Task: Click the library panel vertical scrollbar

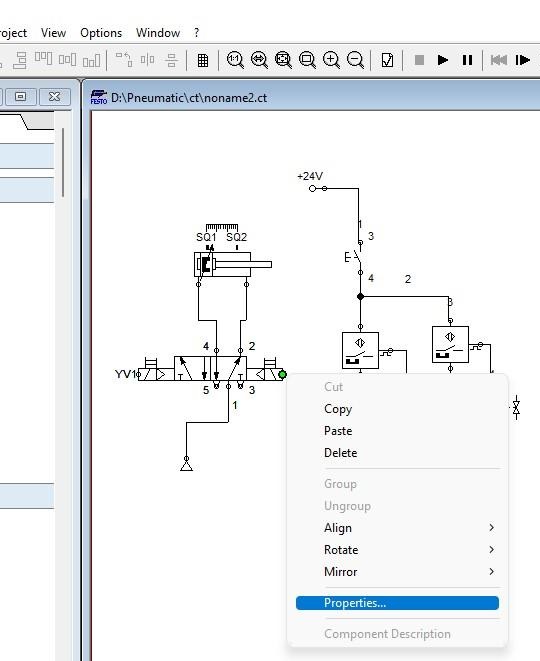Action: click(63, 162)
